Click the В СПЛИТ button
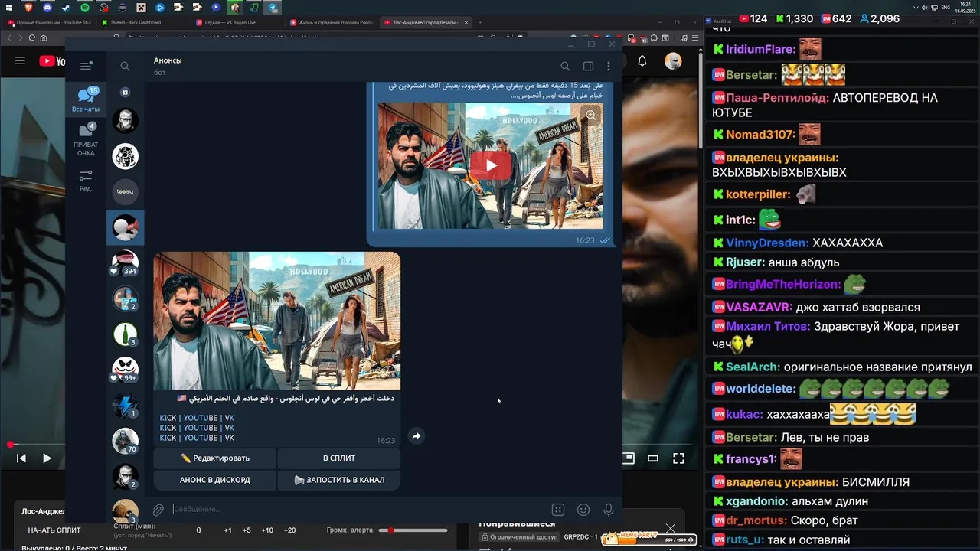980x551 pixels. tap(339, 458)
